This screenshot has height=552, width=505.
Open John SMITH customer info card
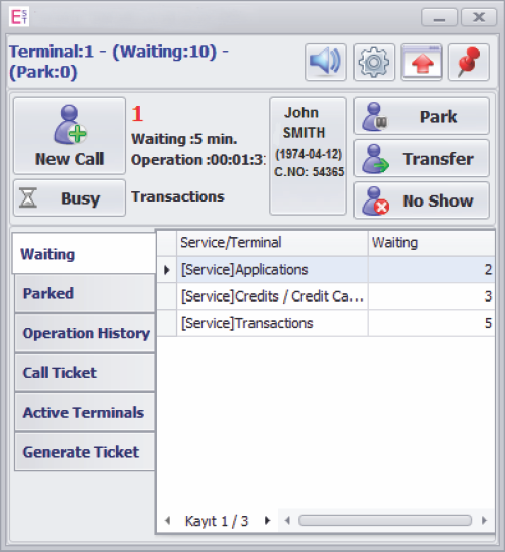[308, 156]
